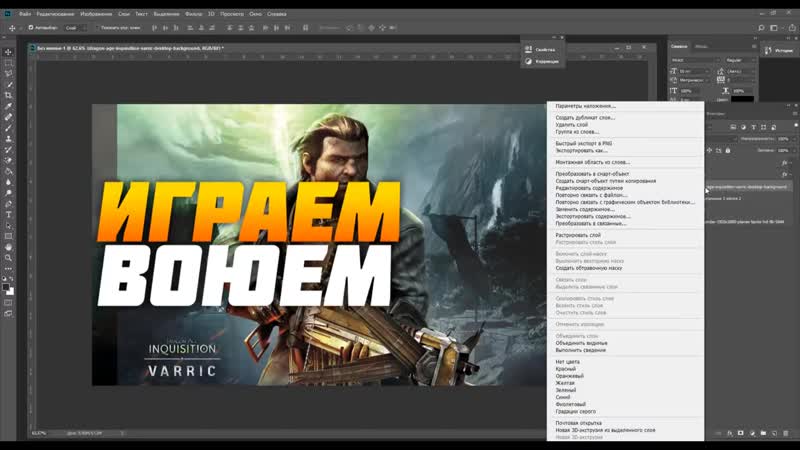Viewport: 800px width, 450px height.
Task: Switch to the Символ tab
Action: click(x=679, y=46)
